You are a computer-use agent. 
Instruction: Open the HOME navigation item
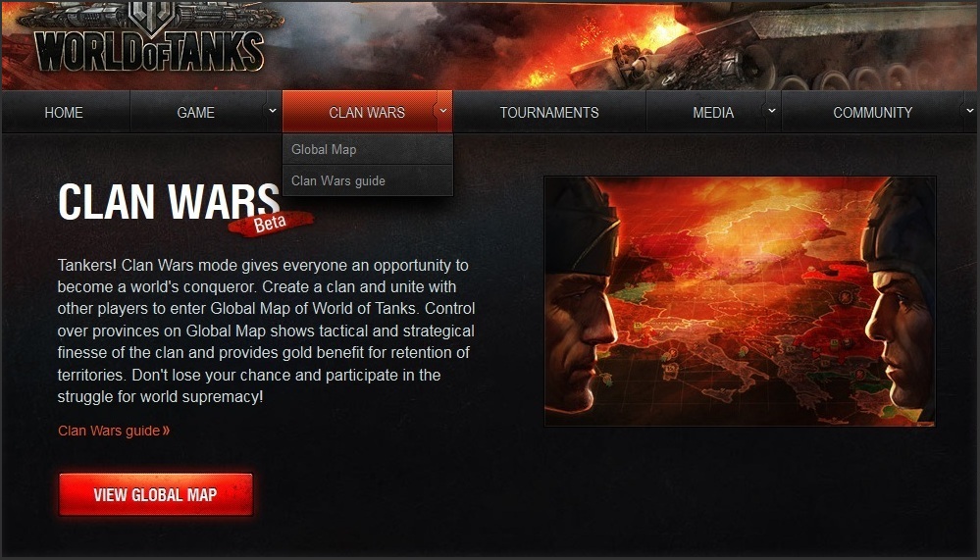64,113
